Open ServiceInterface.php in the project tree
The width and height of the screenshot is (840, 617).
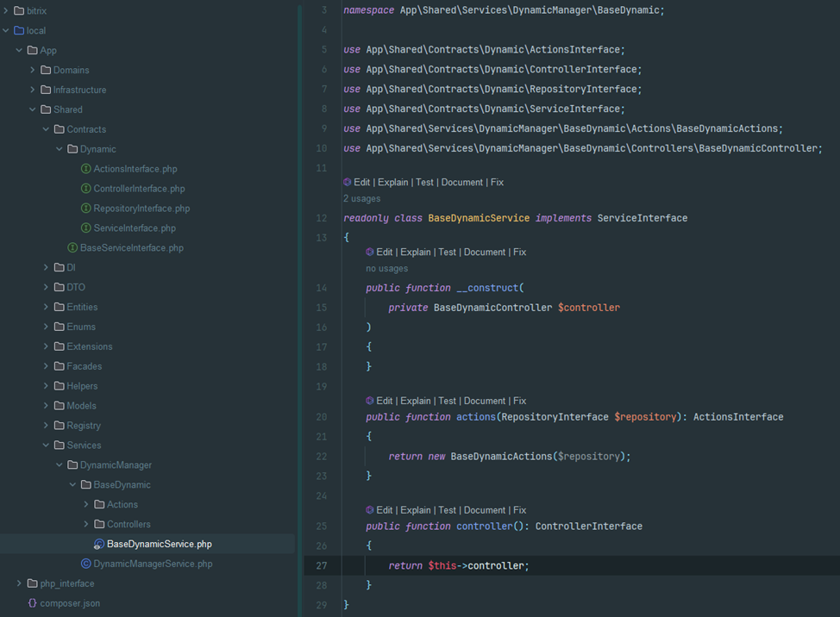click(135, 228)
